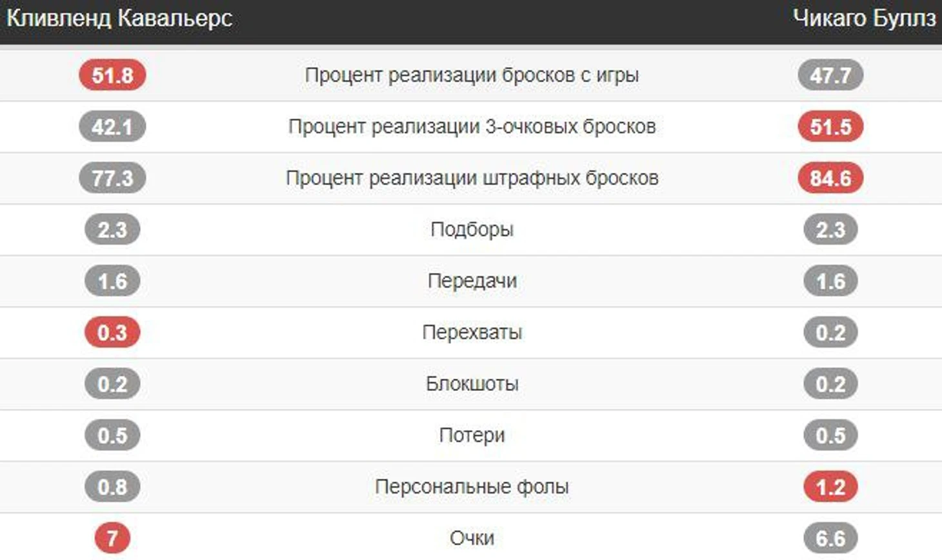The height and width of the screenshot is (560, 942).
Task: Select Процент реализации бросков с игры label
Action: pyautogui.click(x=472, y=75)
